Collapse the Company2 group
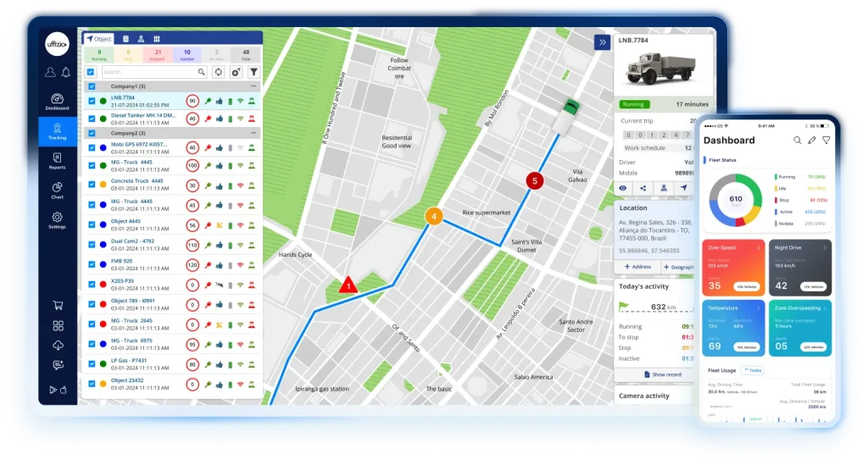Viewport: 868px width, 465px height. tap(253, 133)
